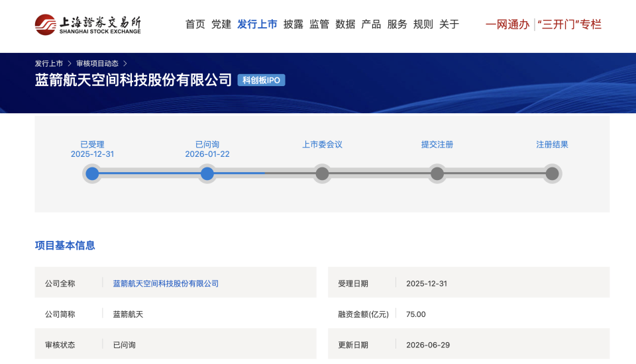This screenshot has height=364, width=636.
Task: Select the 注册结果 stage label
Action: [552, 144]
